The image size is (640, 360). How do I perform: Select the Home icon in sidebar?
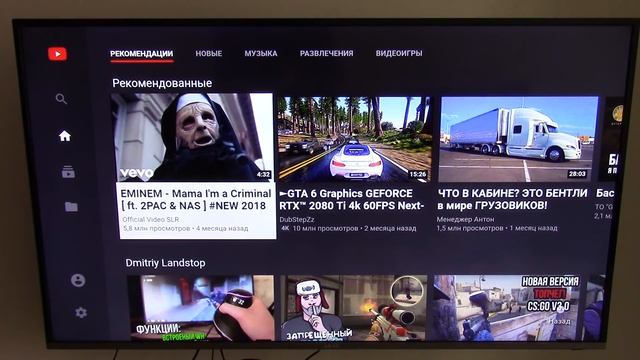tap(65, 136)
